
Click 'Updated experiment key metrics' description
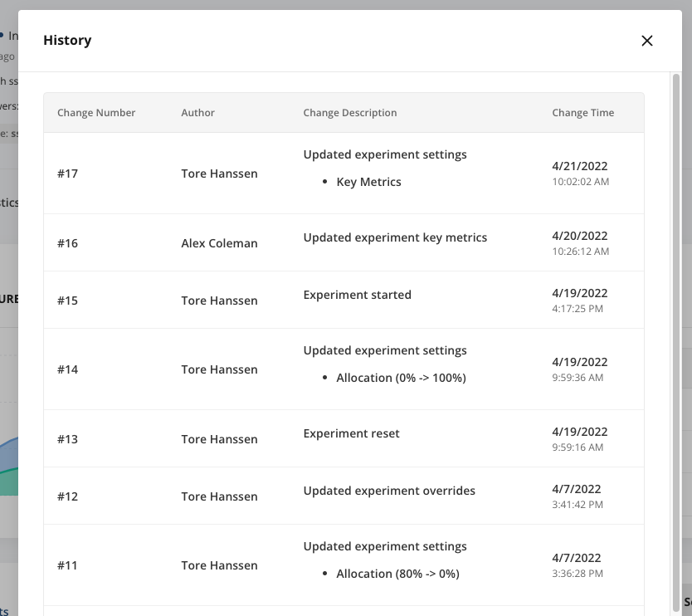pos(395,238)
